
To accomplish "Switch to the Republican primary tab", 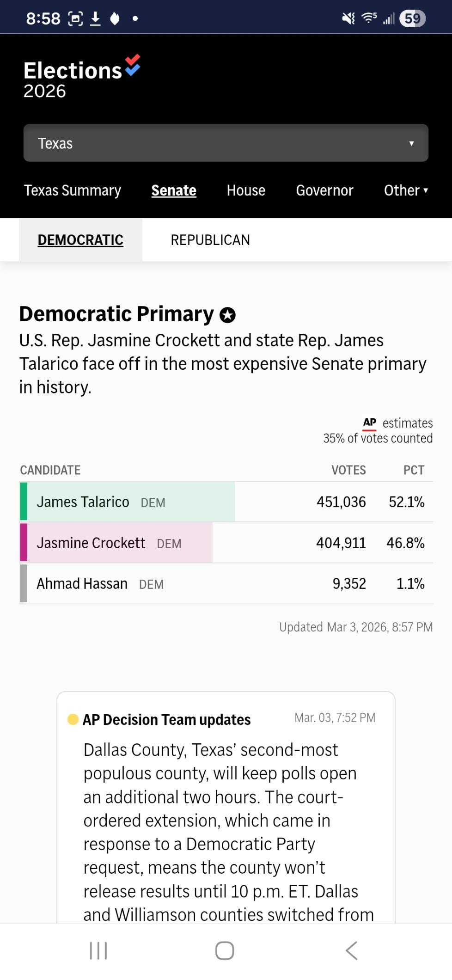I will [210, 240].
